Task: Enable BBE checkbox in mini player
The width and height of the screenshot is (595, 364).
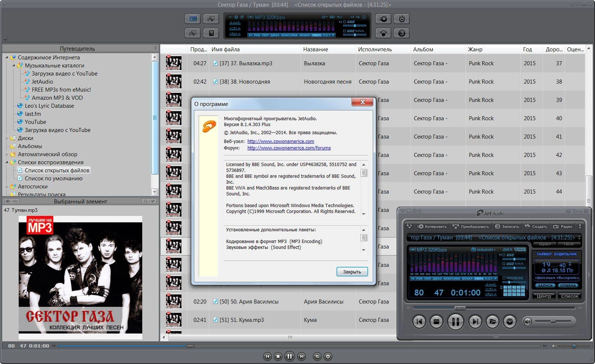Action: click(x=504, y=255)
